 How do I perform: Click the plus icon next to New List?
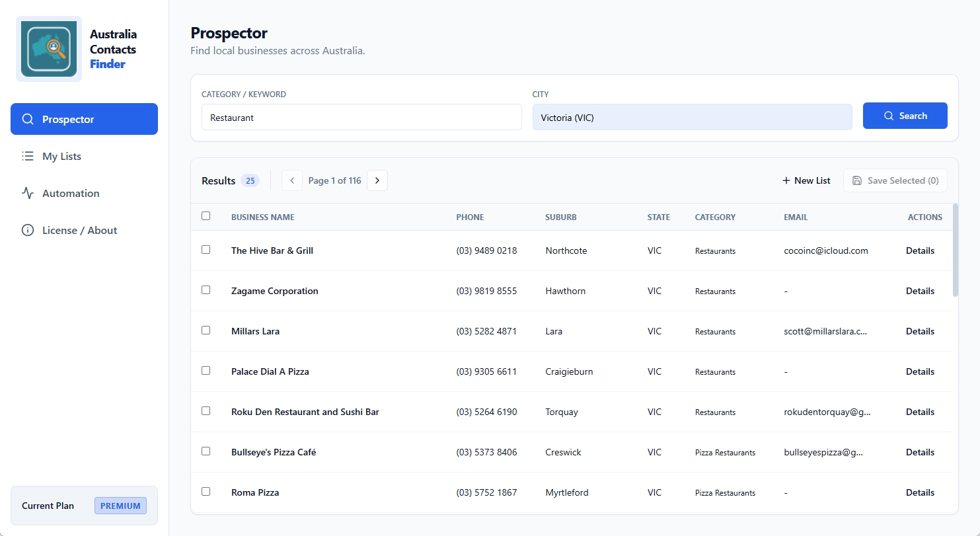(786, 180)
